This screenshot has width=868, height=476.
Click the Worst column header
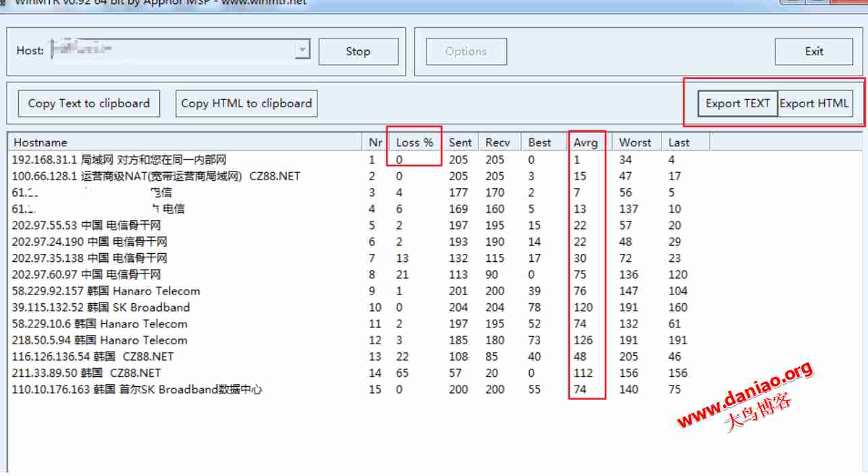[x=635, y=142]
